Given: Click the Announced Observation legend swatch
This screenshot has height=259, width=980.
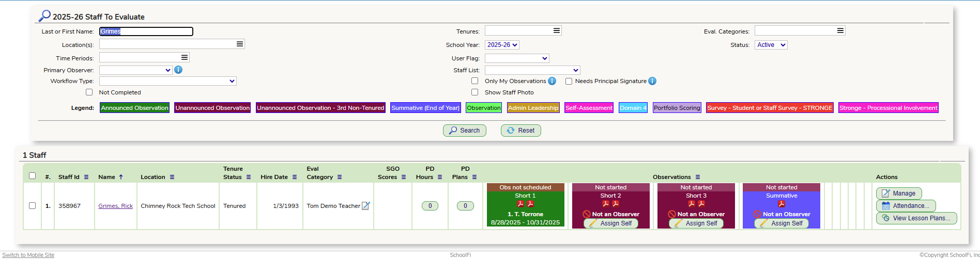Looking at the screenshot, I should coord(134,108).
